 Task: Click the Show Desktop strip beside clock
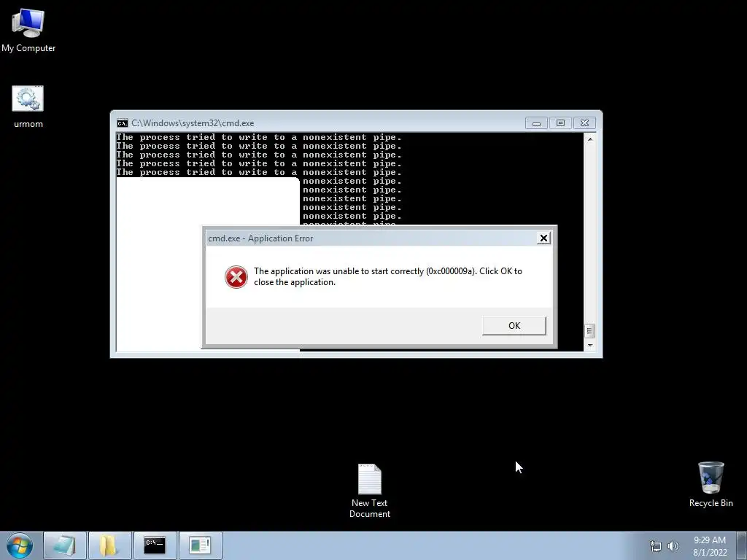tap(742, 545)
